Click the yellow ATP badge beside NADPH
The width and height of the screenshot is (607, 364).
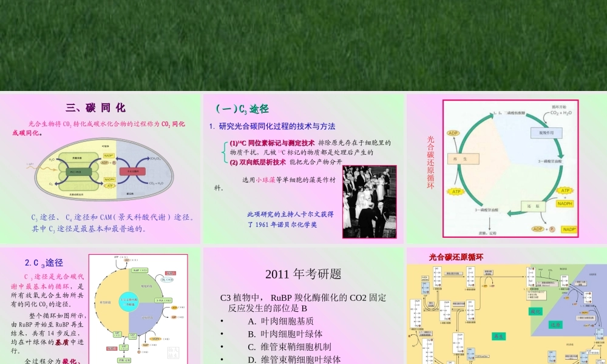(x=565, y=191)
